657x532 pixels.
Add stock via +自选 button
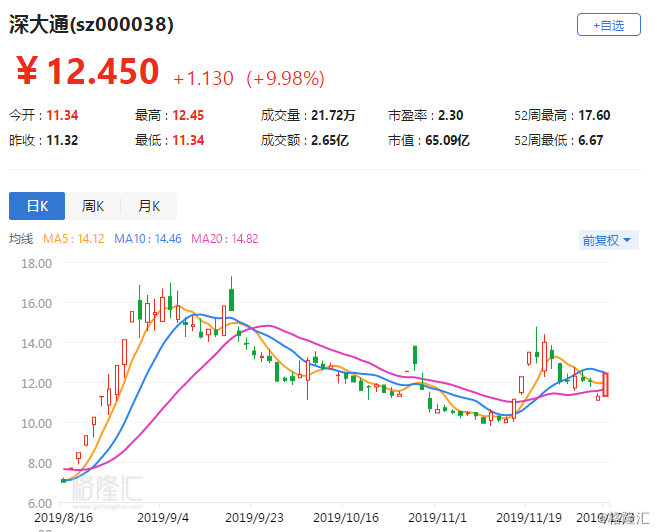pos(608,25)
